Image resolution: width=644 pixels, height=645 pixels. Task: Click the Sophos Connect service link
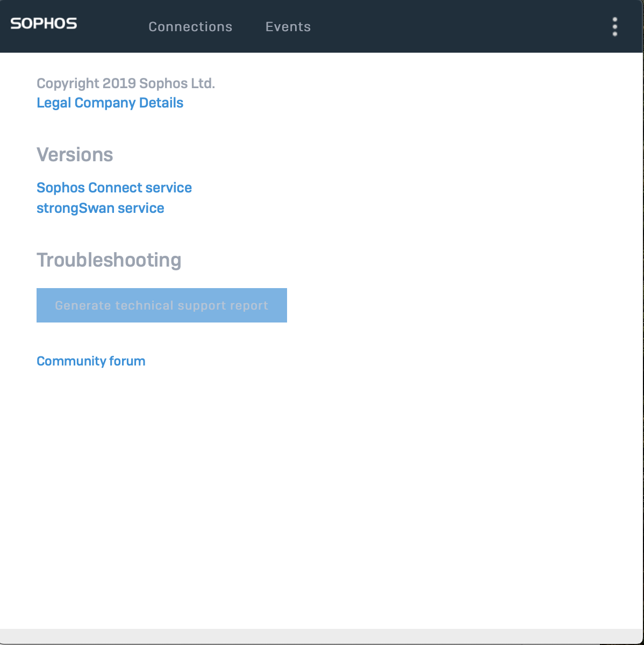[x=114, y=188]
